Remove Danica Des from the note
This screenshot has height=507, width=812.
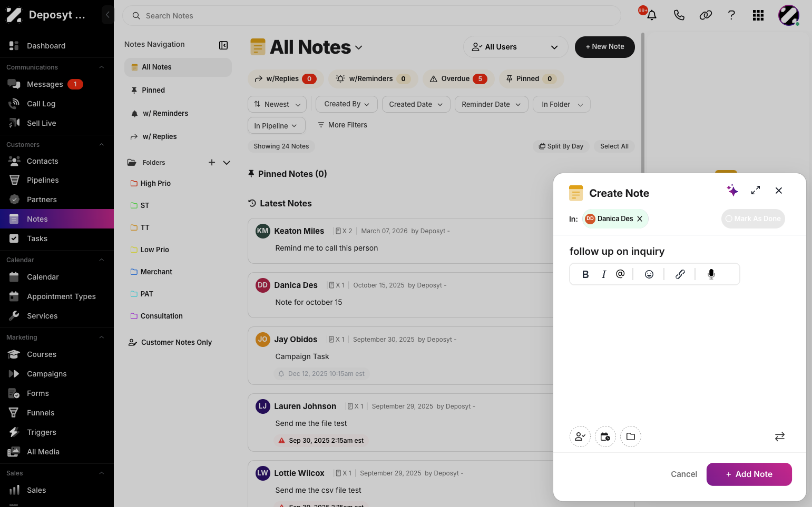(x=640, y=219)
